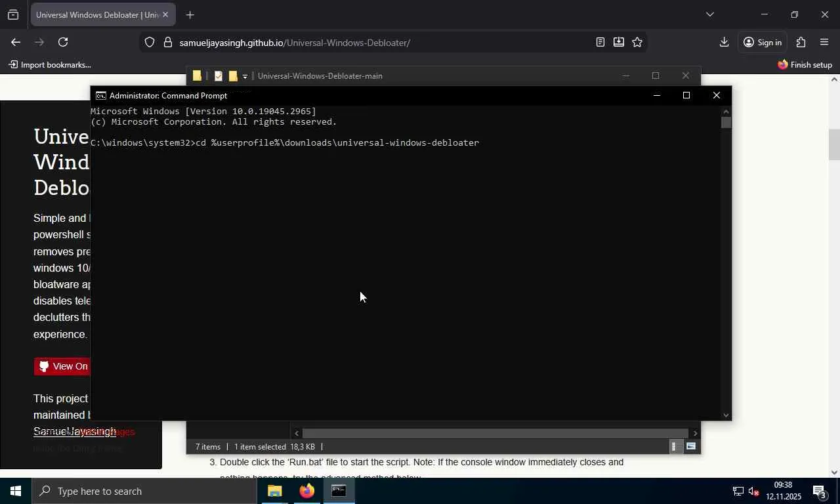
Task: Bookmark this page with the star
Action: coord(637,42)
